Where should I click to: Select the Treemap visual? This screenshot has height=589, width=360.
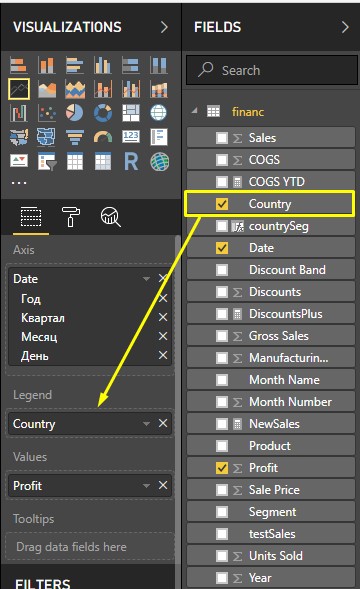coord(131,113)
